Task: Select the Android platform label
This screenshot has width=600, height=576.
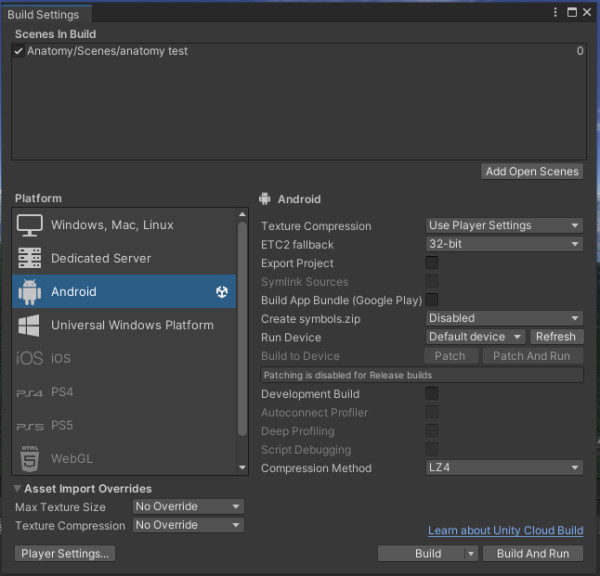Action: pyautogui.click(x=74, y=292)
